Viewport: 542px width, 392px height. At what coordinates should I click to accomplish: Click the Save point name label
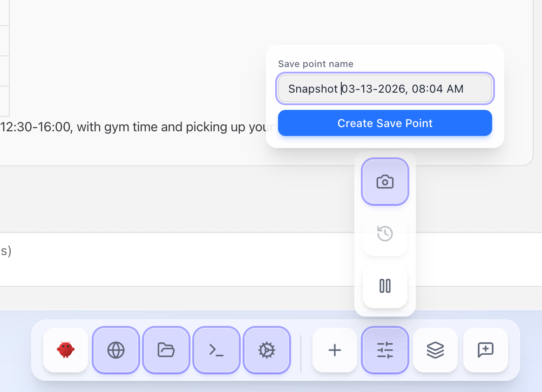pos(315,64)
